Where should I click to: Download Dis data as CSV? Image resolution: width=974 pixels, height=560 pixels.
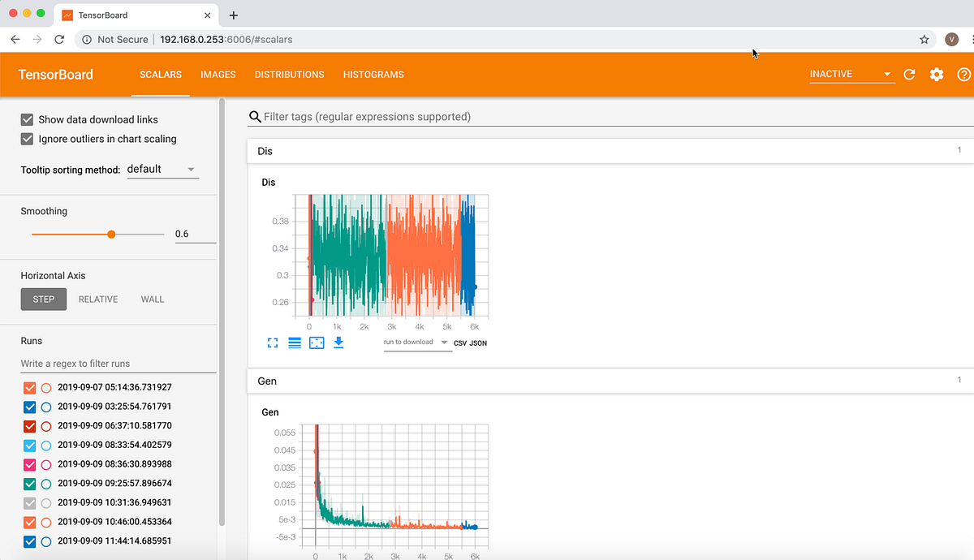tap(461, 343)
